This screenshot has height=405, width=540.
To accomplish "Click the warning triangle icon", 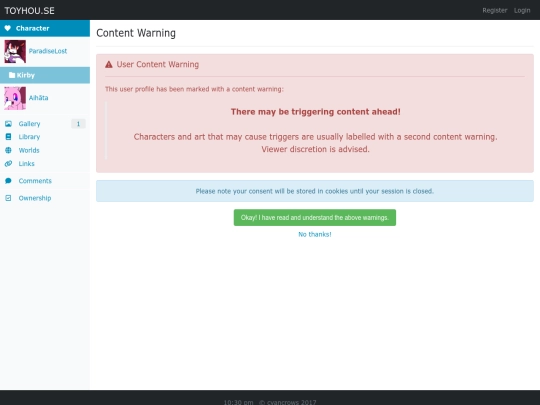I will [x=109, y=64].
